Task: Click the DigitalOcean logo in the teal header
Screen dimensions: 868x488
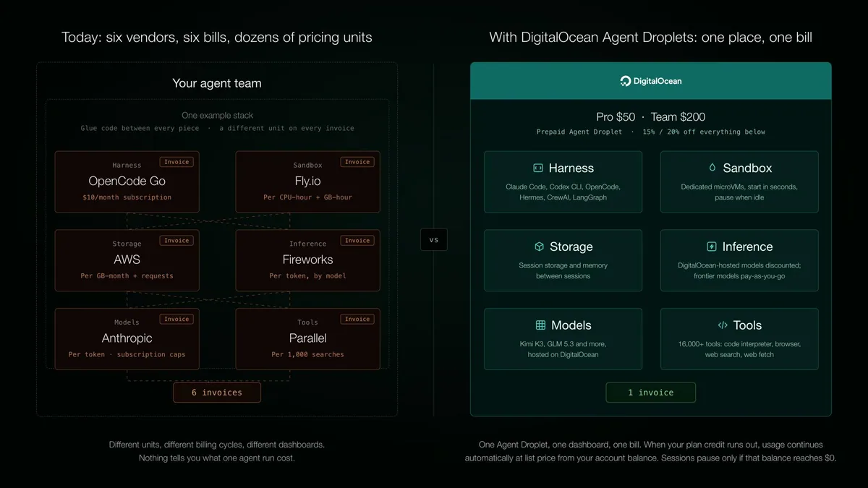Action: 651,81
